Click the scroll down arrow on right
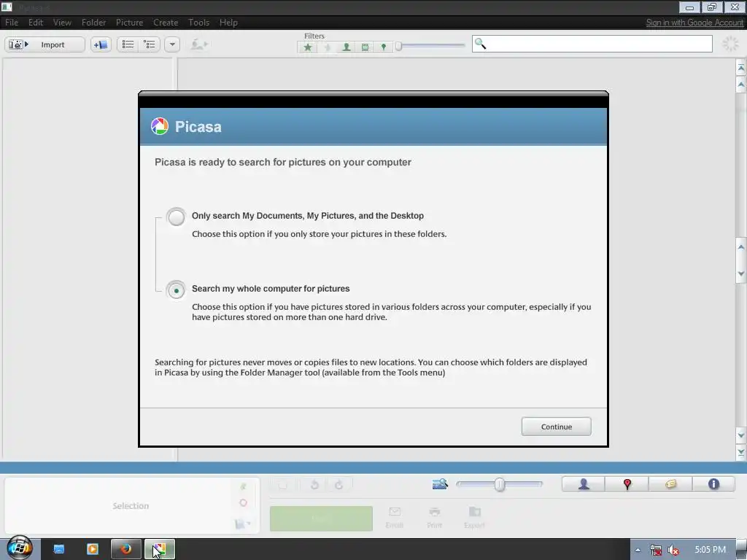 (741, 435)
